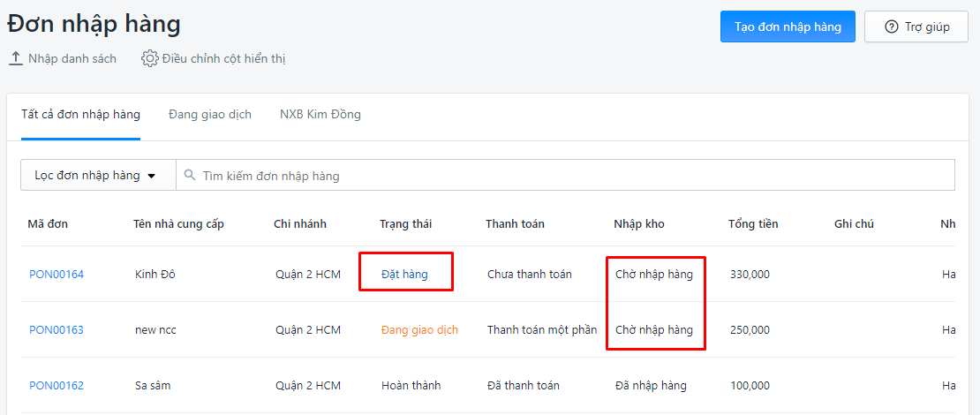Focus the Tìm kiếm đơn nhập hàng field
This screenshot has height=415, width=980.
pyautogui.click(x=566, y=175)
